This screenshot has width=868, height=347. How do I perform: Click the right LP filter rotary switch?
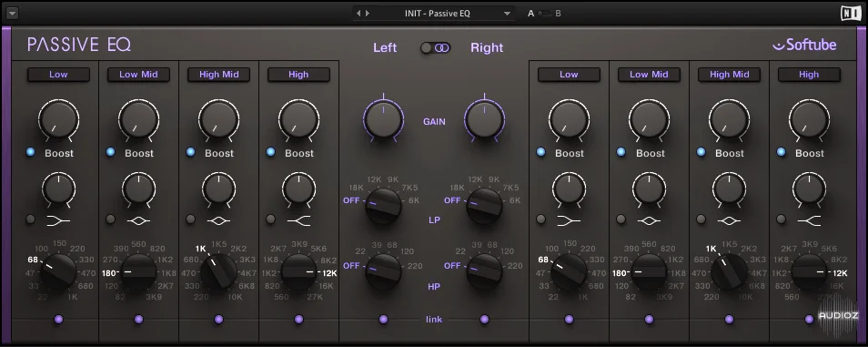[x=484, y=206]
